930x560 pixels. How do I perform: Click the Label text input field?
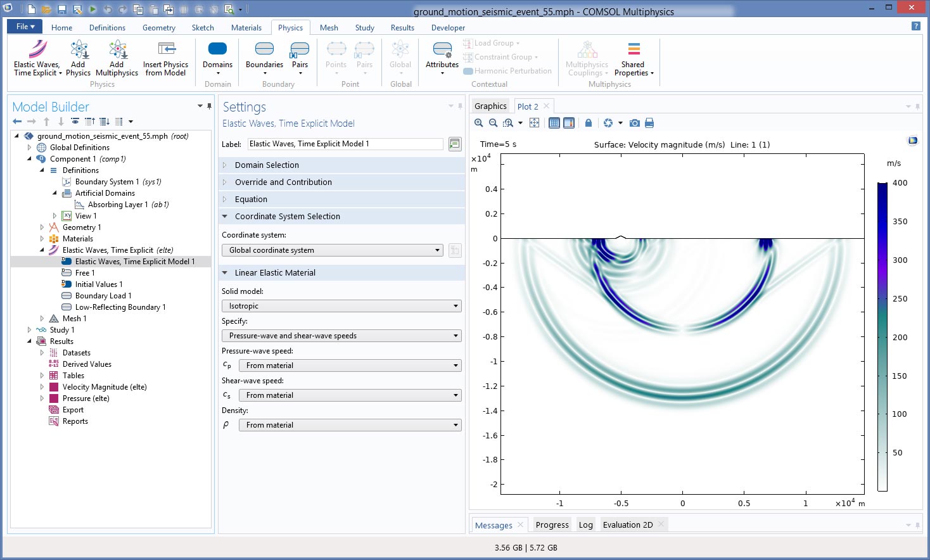345,144
